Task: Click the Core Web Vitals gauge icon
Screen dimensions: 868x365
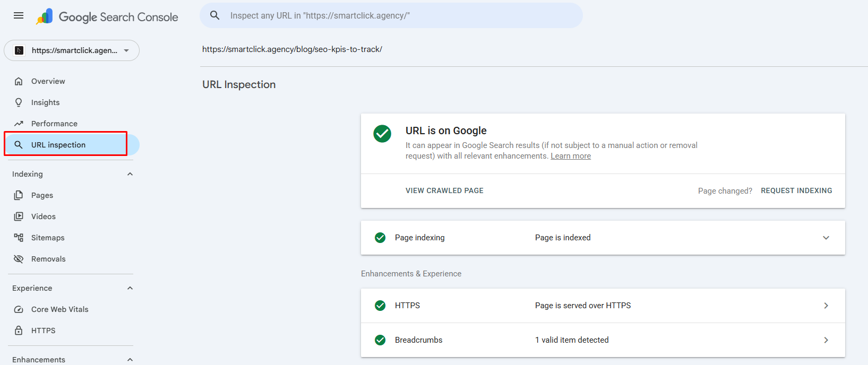Action: 19,309
